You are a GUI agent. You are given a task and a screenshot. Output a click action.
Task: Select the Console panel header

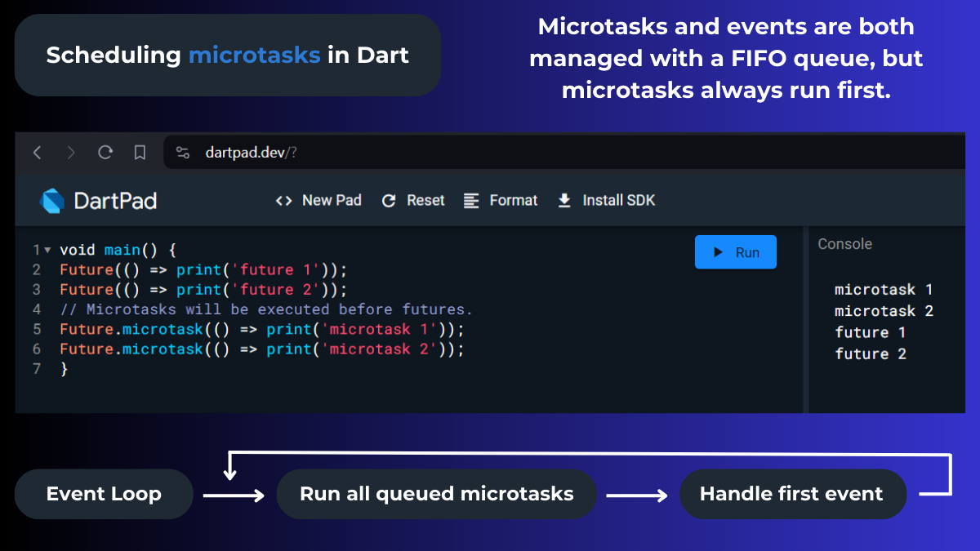pos(844,243)
